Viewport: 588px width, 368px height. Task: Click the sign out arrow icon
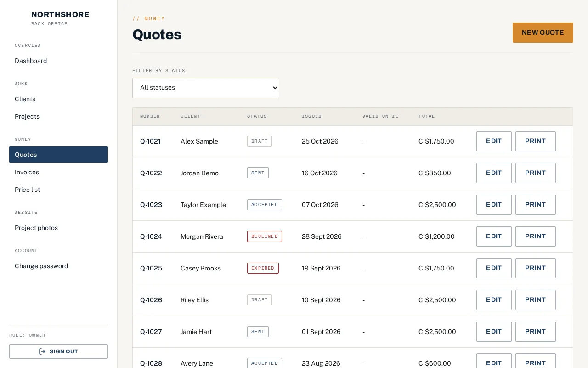pyautogui.click(x=42, y=351)
